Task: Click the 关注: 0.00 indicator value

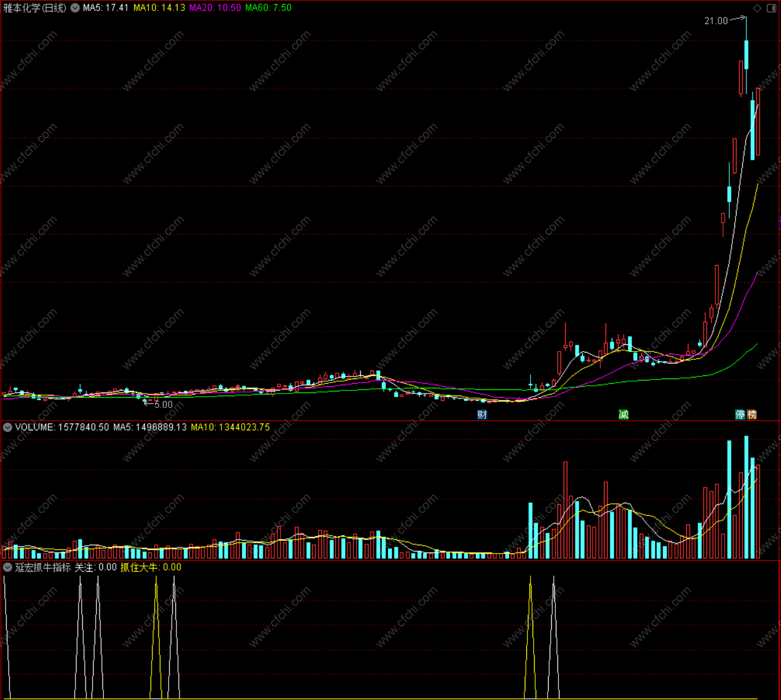Action: pos(96,567)
